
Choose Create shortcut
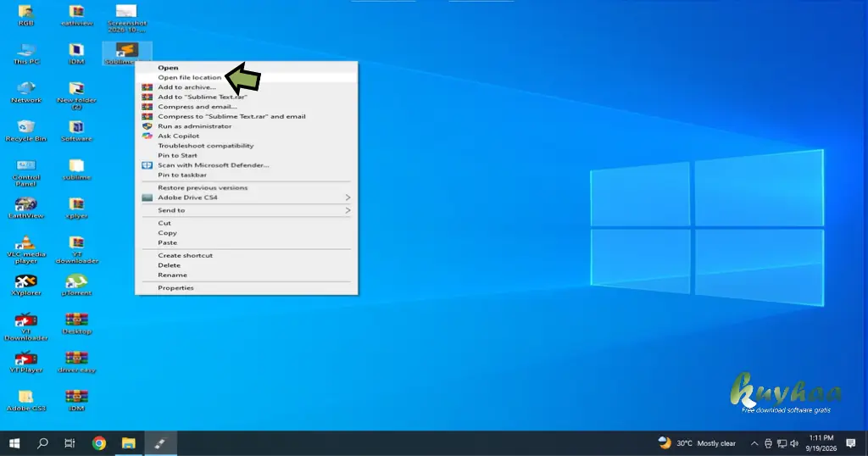[247, 256]
